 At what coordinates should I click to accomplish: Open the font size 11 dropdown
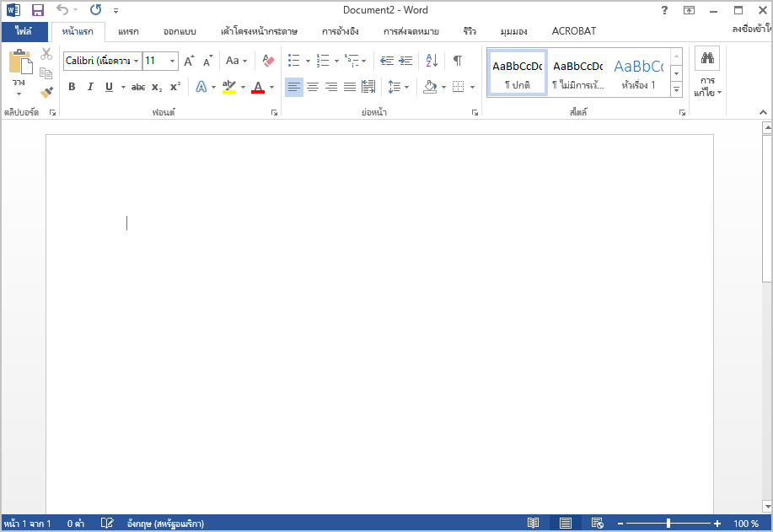[172, 61]
